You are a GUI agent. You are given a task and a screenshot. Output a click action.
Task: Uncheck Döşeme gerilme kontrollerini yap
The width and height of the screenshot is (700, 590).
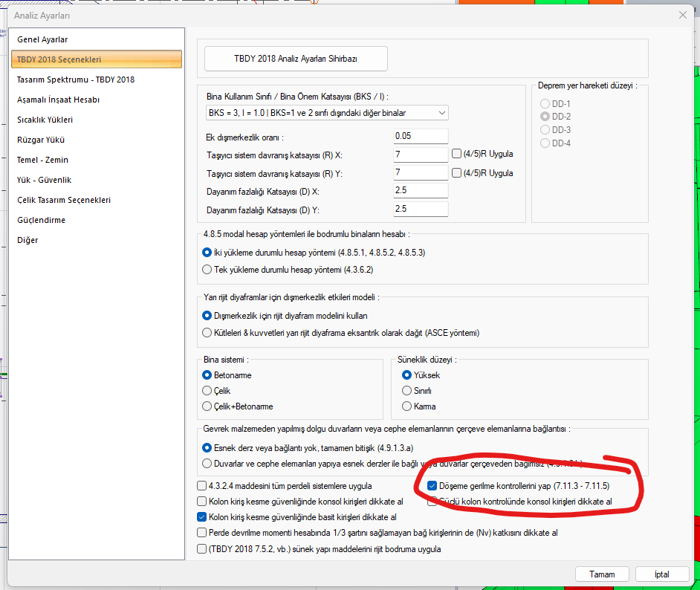pos(432,486)
